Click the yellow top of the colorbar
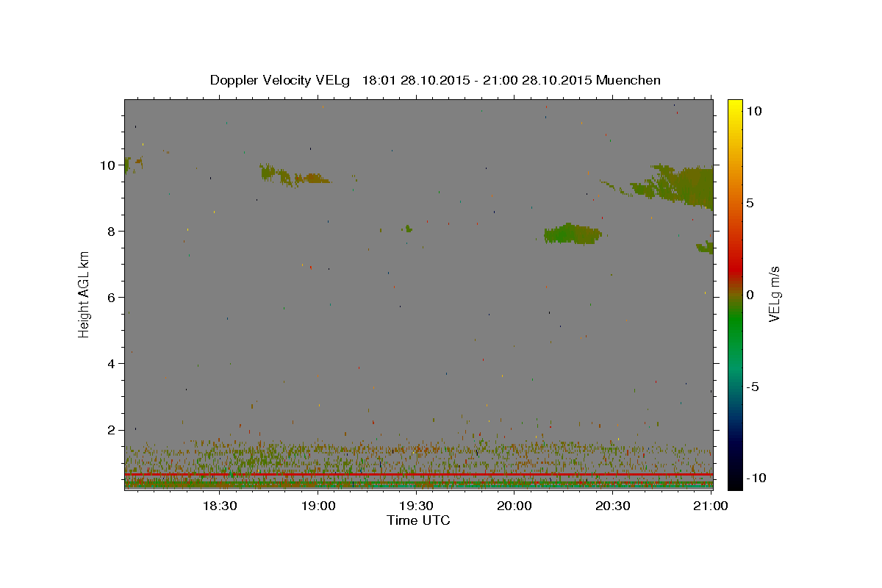This screenshot has height=588, width=882. coord(734,107)
